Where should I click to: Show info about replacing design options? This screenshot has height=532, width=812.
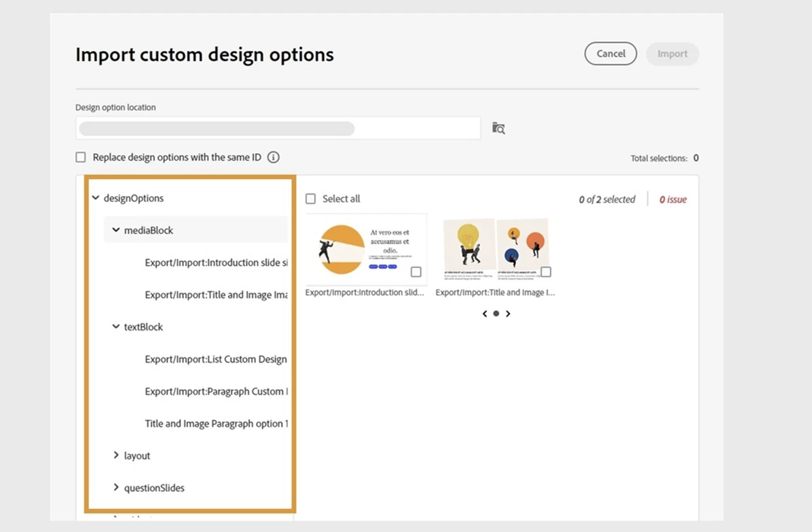point(274,157)
